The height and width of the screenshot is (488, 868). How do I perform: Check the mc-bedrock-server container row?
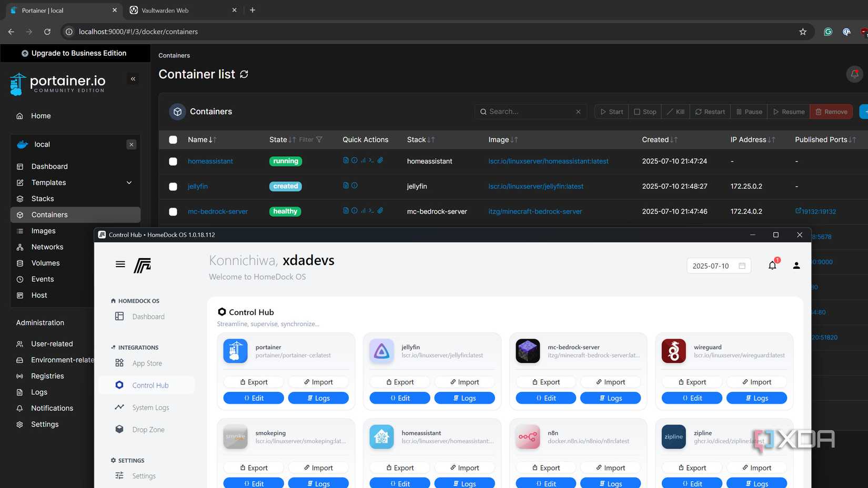click(173, 211)
